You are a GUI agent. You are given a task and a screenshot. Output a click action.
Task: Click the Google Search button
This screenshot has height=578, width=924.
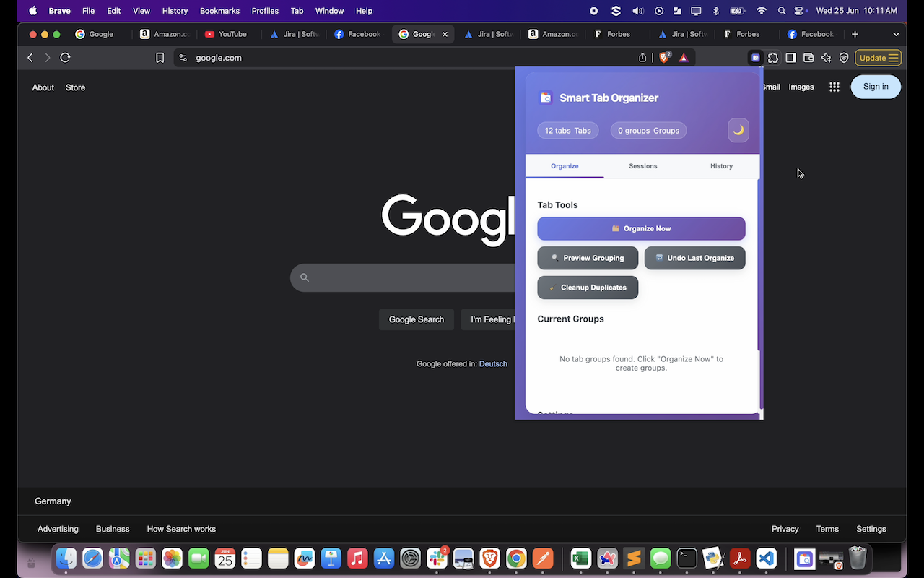pos(417,319)
